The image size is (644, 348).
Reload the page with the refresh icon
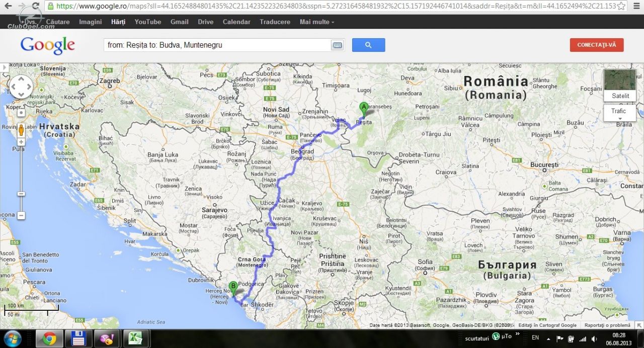tap(35, 6)
